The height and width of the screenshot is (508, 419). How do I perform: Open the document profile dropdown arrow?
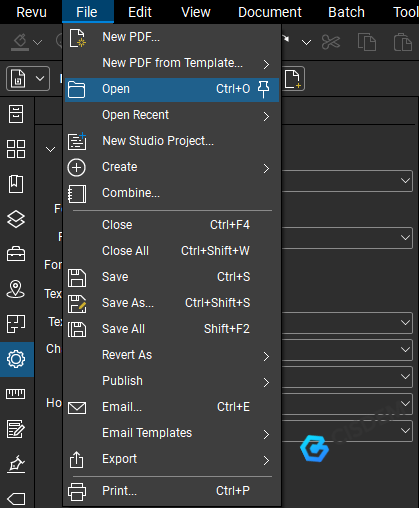pyautogui.click(x=40, y=79)
